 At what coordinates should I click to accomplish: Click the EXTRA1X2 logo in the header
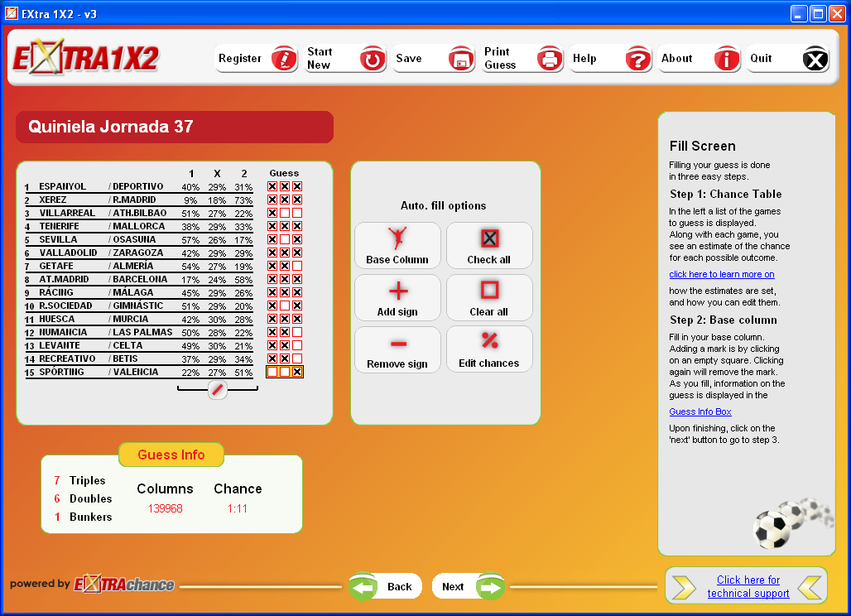(x=86, y=57)
